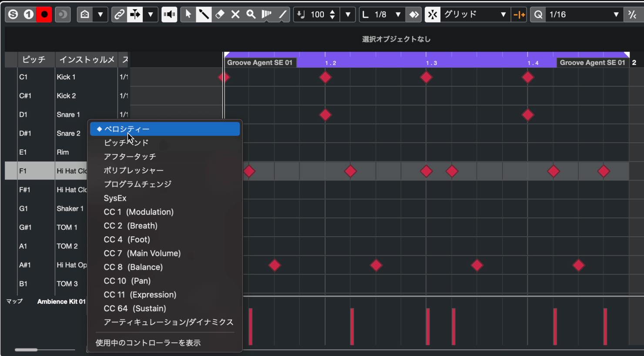This screenshot has height=356, width=644.
Task: Open the 1/8 note length dropdown
Action: click(x=388, y=14)
